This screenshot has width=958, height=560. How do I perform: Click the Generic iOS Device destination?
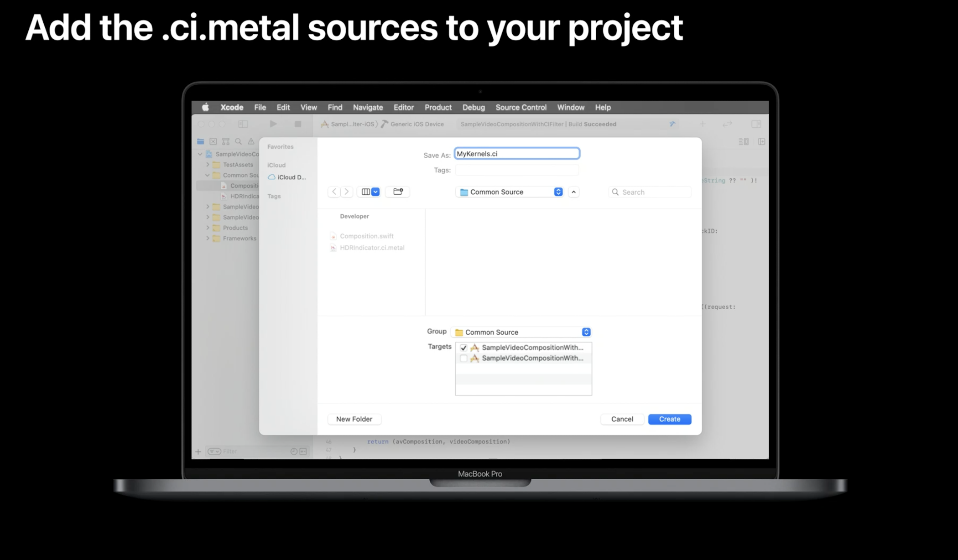click(412, 124)
